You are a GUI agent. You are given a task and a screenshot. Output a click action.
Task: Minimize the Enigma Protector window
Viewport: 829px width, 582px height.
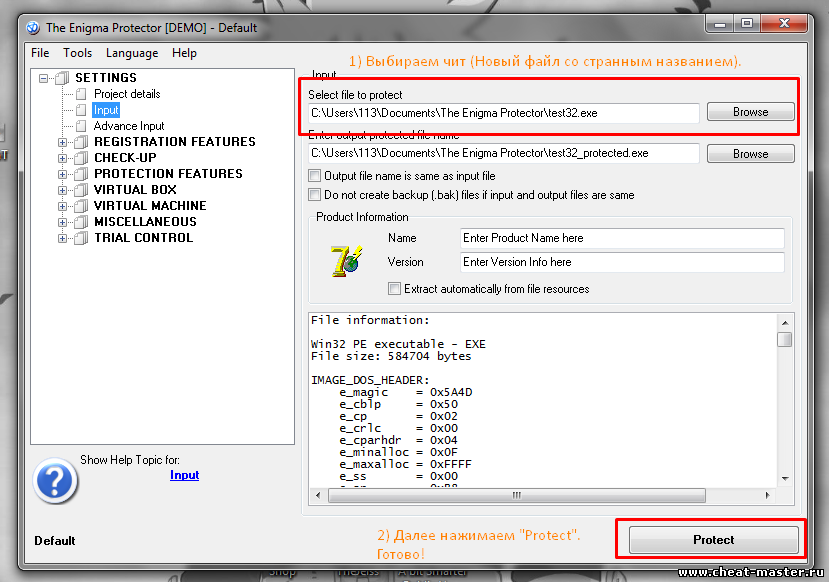click(720, 24)
